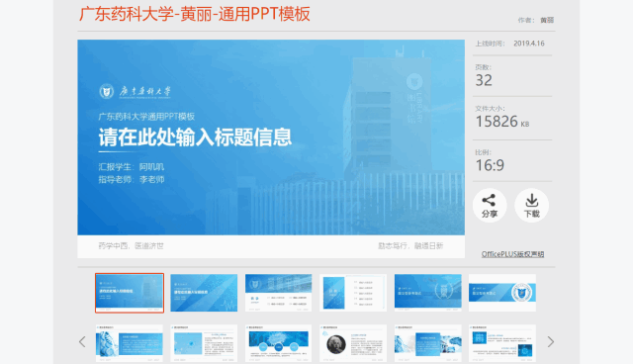Click the page title 广东药科大学-黄丽-通用PPT模板

pos(195,14)
